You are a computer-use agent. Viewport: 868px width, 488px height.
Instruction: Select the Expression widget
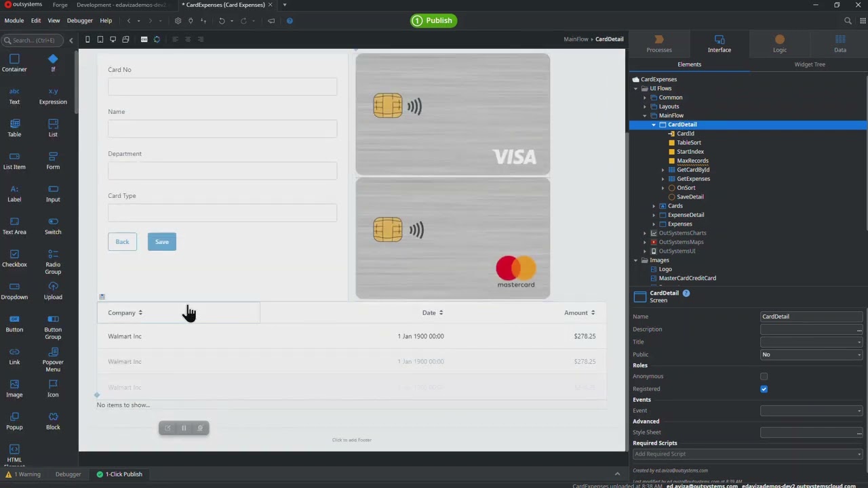pos(53,96)
